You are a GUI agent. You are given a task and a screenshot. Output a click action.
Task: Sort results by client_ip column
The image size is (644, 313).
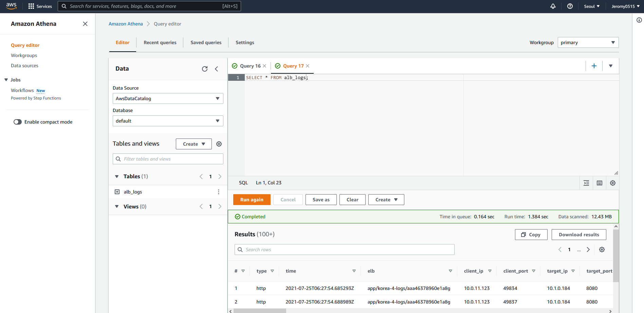coord(490,271)
